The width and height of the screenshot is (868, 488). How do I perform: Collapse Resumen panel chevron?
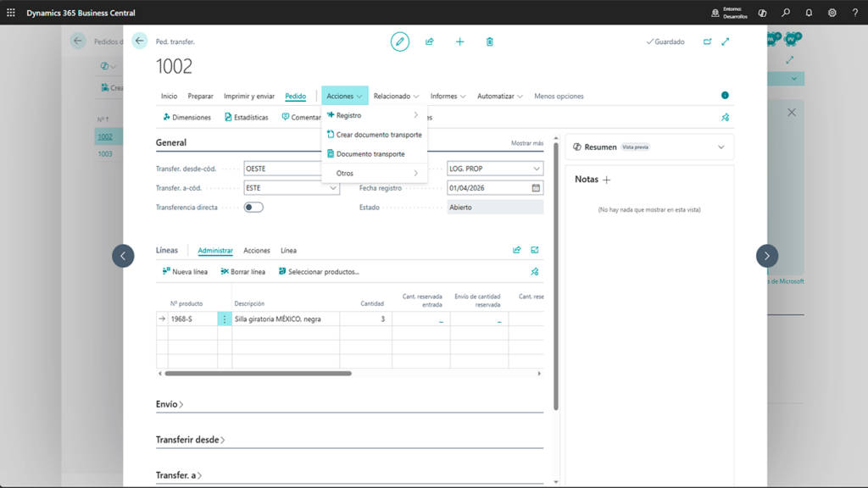pyautogui.click(x=721, y=147)
